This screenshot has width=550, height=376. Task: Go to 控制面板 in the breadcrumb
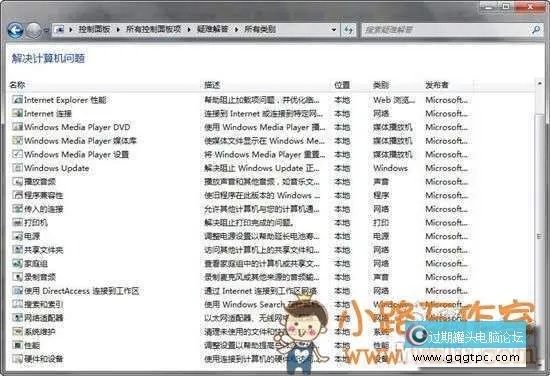(94, 29)
